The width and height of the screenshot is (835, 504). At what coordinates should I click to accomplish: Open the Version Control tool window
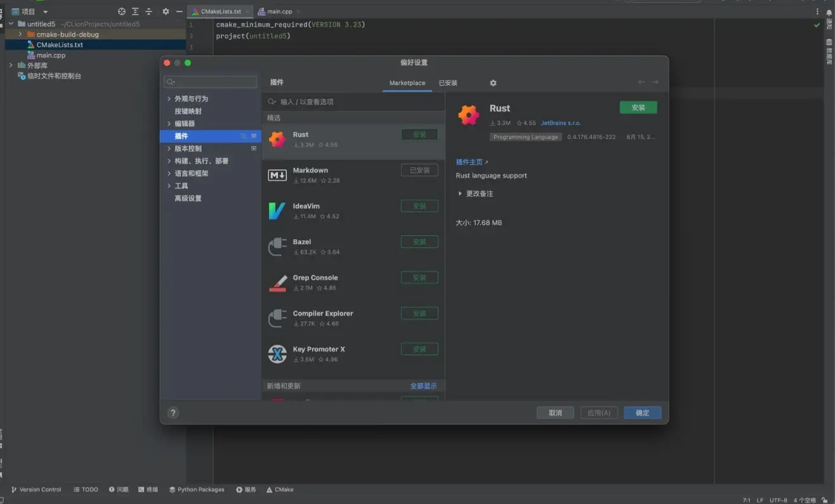tap(36, 489)
